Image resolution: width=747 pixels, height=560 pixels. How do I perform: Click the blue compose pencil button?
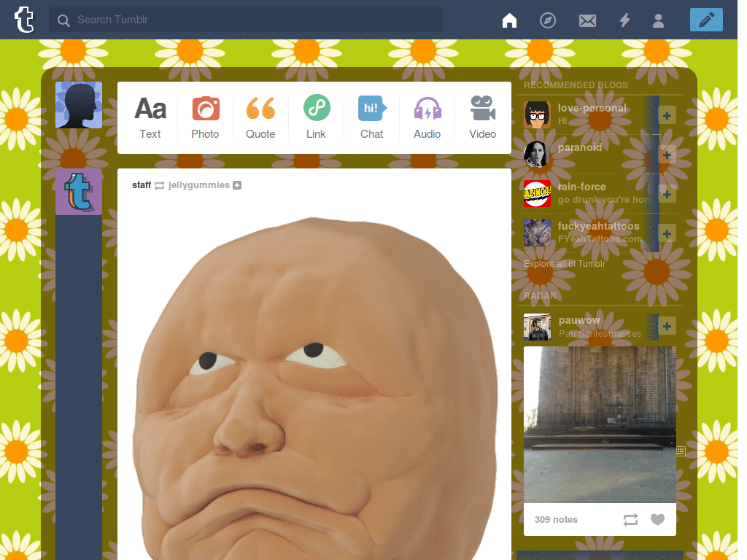pos(706,20)
